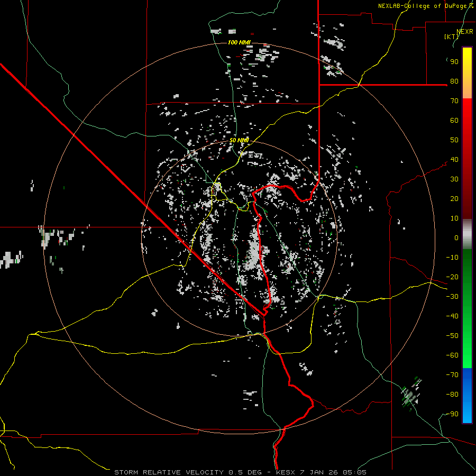Click the 50 value on the velocity scale
The image size is (476, 476).
click(454, 140)
